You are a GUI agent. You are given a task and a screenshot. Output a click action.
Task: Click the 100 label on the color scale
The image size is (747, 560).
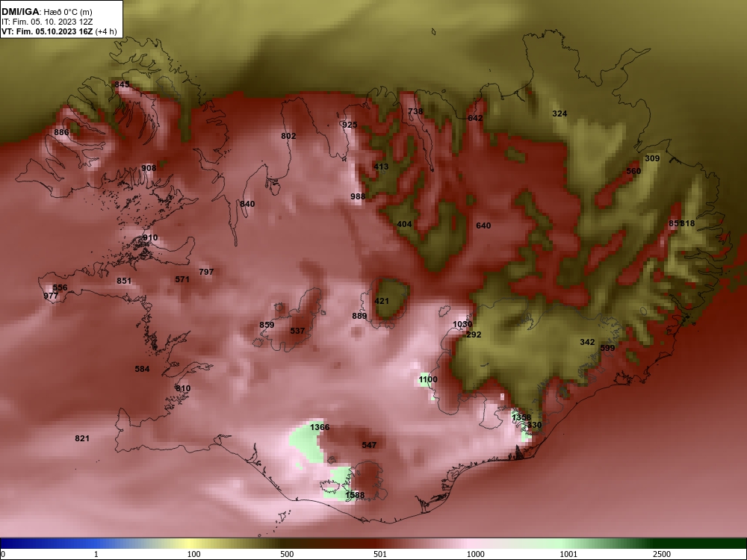point(193,554)
